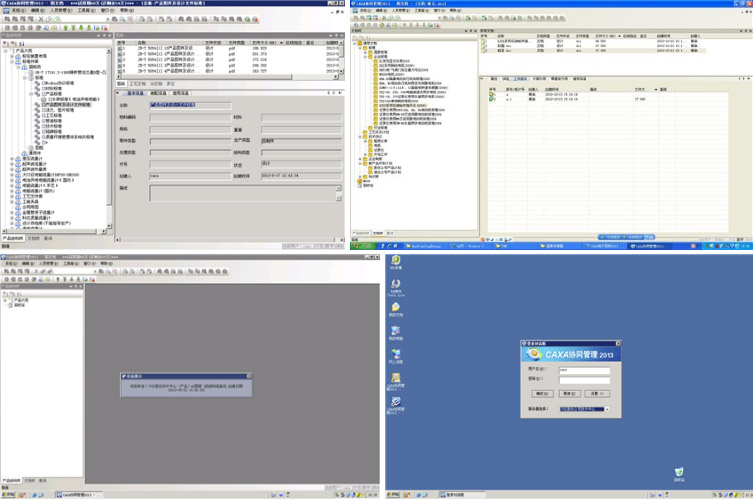Open the Network Neighborhood desktop icon

point(396,354)
